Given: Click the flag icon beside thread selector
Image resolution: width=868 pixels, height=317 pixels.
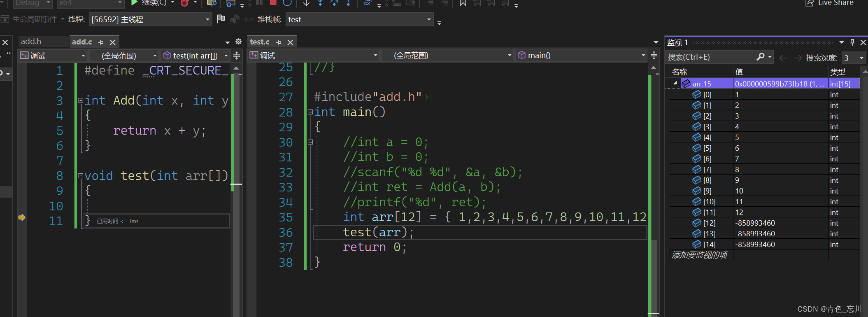Looking at the screenshot, I should tap(221, 19).
